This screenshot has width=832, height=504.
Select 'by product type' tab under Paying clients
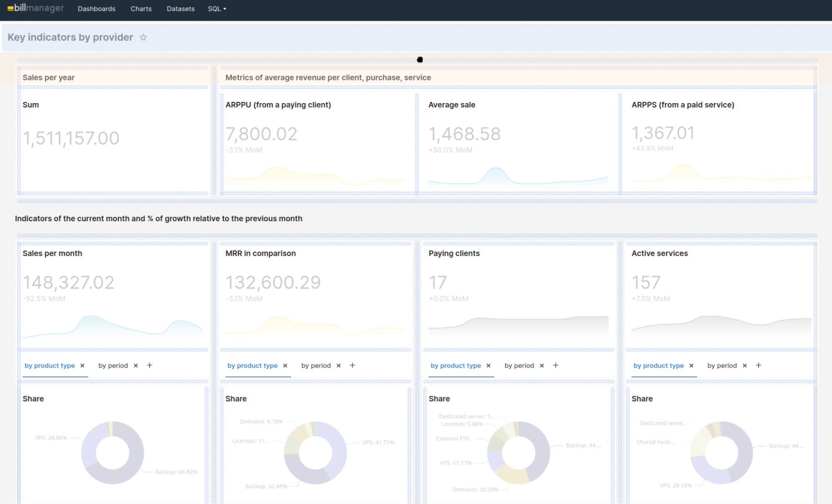[455, 366]
